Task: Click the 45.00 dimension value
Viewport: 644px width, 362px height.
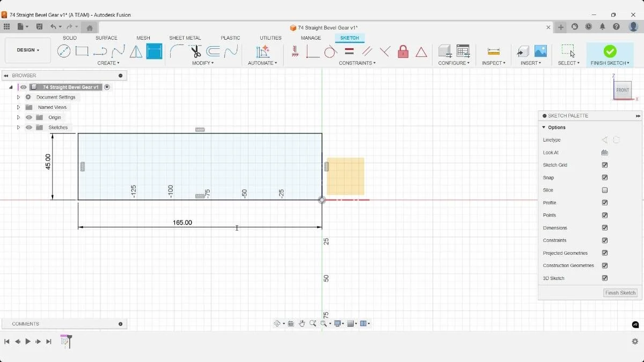Action: (48, 162)
